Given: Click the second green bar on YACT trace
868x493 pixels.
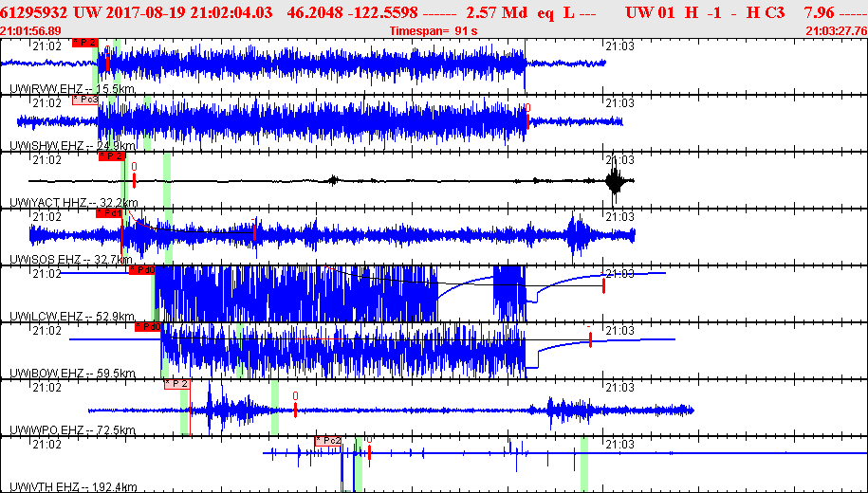Looking at the screenshot, I should coord(167,180).
